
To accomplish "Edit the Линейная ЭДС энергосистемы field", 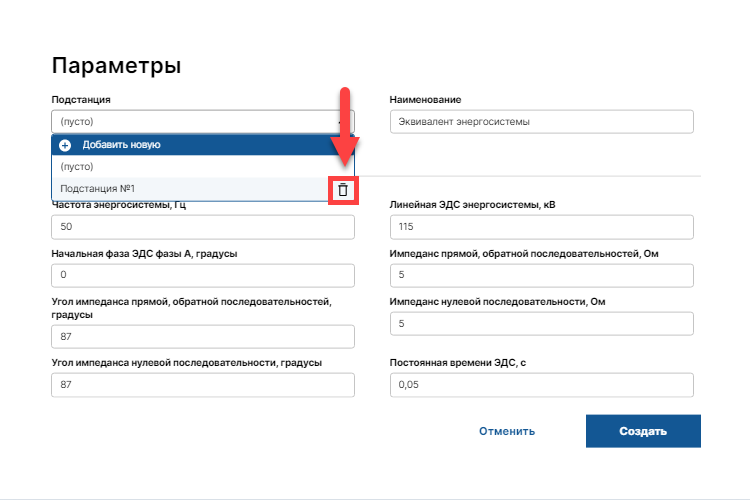I will pos(541,227).
